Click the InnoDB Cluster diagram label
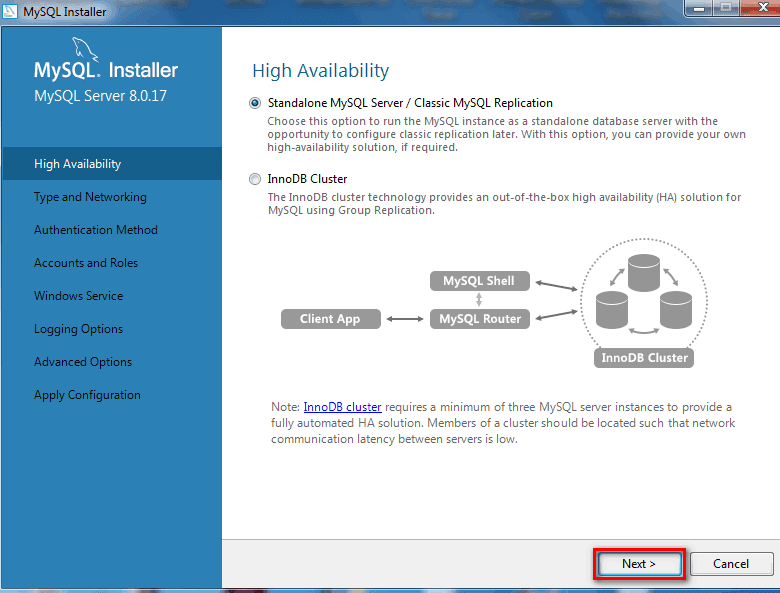The height and width of the screenshot is (593, 780). (644, 358)
